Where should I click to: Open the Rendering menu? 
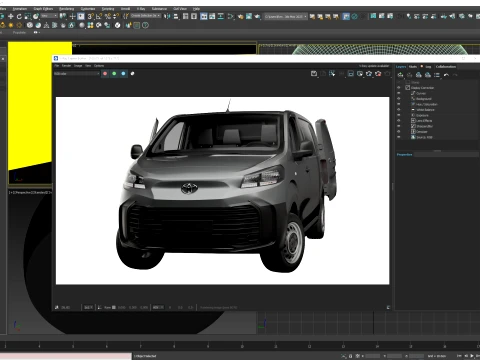(x=66, y=9)
